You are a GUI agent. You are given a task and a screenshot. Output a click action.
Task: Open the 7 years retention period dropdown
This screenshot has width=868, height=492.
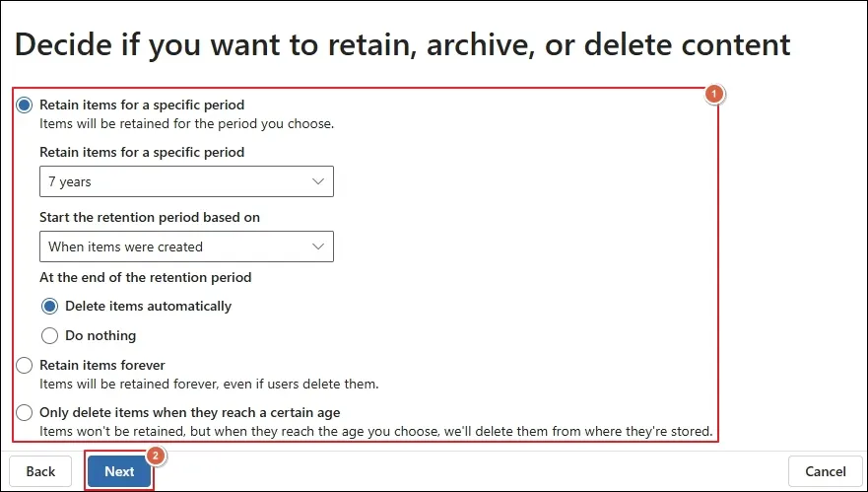[186, 181]
